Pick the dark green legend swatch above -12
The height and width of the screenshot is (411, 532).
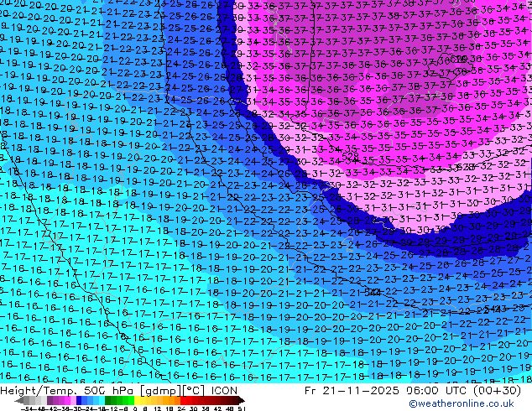pos(108,400)
